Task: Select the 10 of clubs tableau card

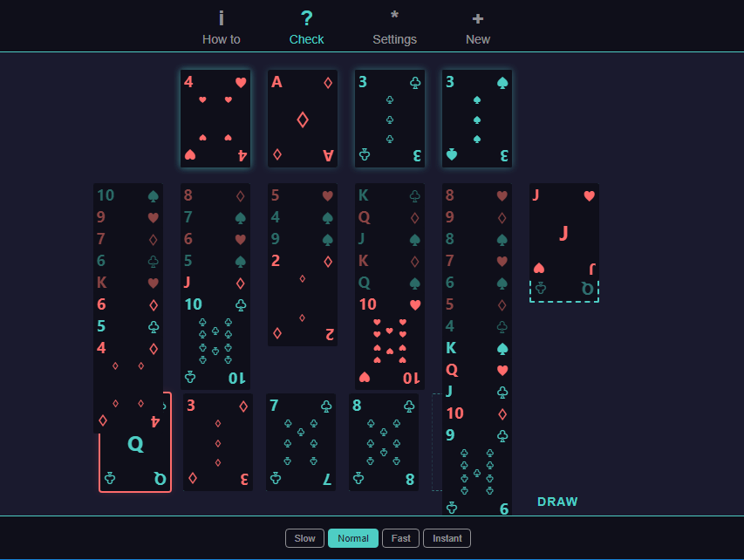Action: (215, 342)
